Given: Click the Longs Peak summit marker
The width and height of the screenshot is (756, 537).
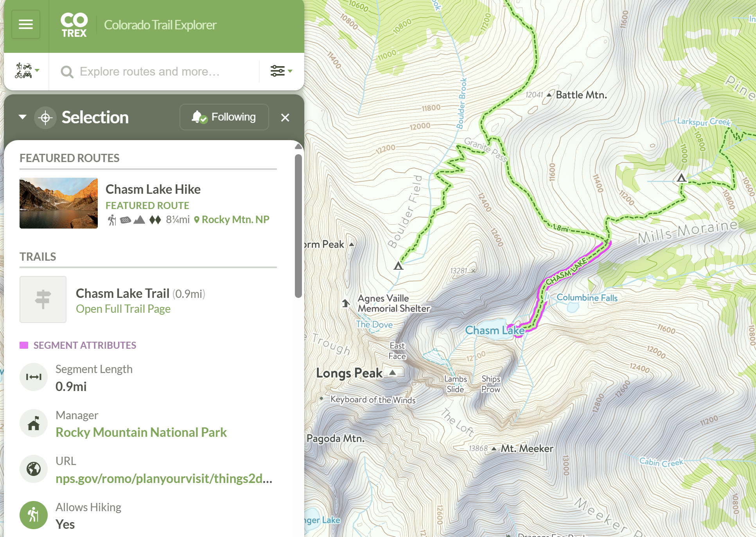Looking at the screenshot, I should click(x=392, y=372).
